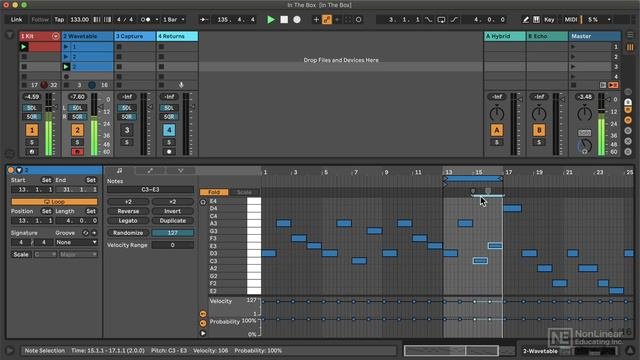Toggle the Draw Mode pencil icon
This screenshot has width=640, height=360.
pos(526,19)
